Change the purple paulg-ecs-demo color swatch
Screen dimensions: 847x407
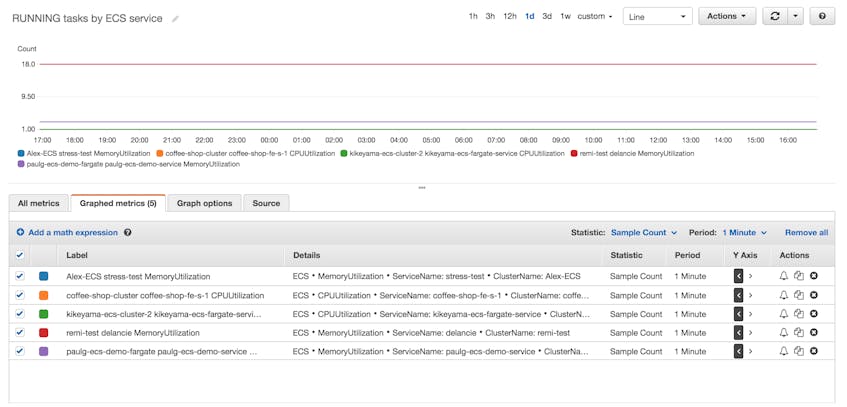point(44,351)
